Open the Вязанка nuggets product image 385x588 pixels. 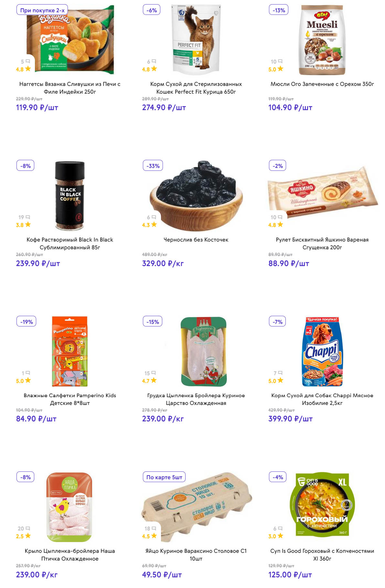[x=70, y=39]
